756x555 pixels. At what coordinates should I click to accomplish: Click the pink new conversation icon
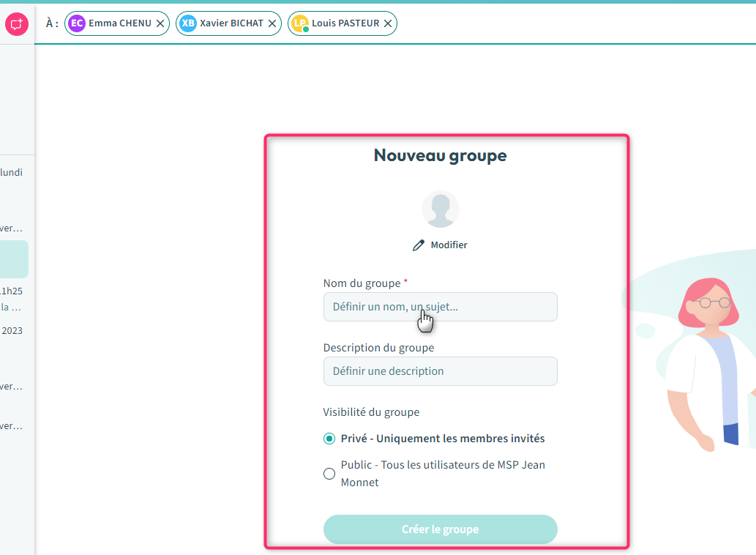point(16,24)
